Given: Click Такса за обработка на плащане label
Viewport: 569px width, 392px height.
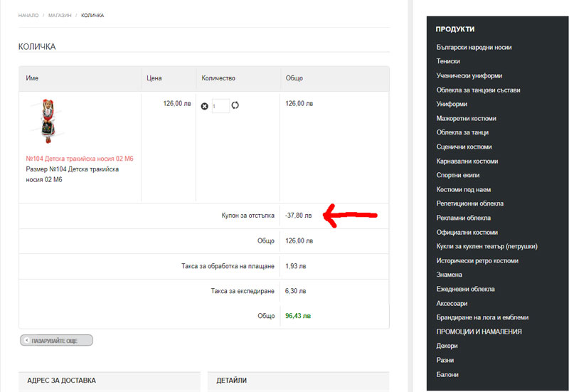Looking at the screenshot, I should (x=228, y=266).
